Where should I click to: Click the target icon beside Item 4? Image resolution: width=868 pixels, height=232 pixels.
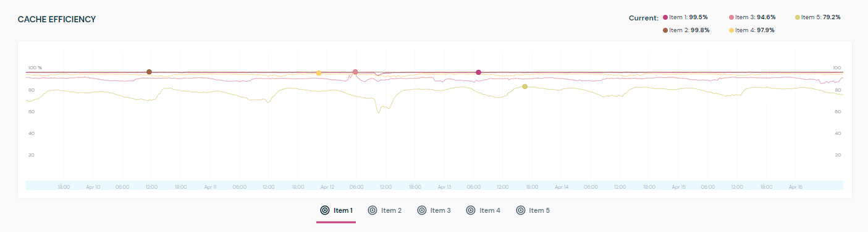tap(471, 210)
